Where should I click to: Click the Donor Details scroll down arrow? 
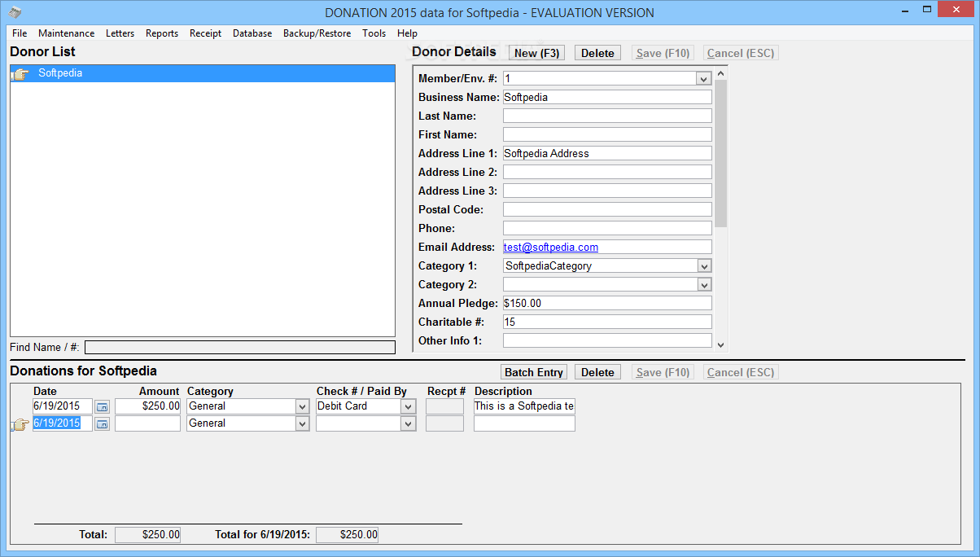click(x=720, y=345)
